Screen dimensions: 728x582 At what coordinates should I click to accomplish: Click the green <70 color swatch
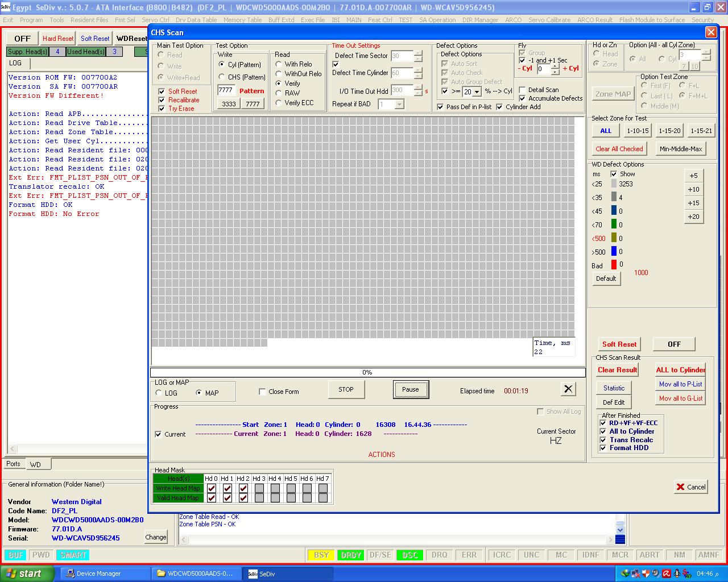pos(614,224)
